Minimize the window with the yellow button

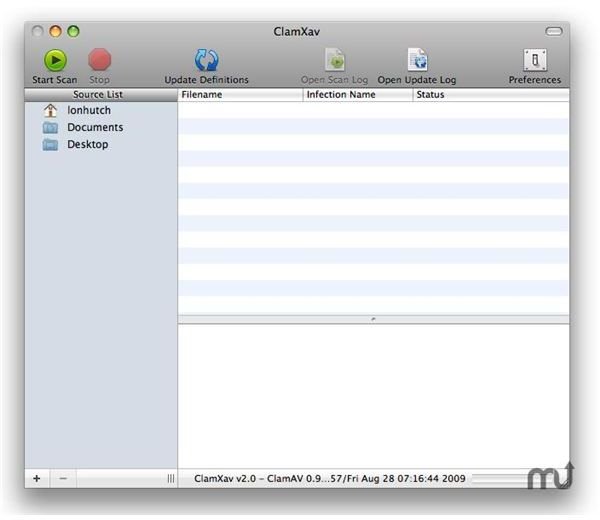55,31
